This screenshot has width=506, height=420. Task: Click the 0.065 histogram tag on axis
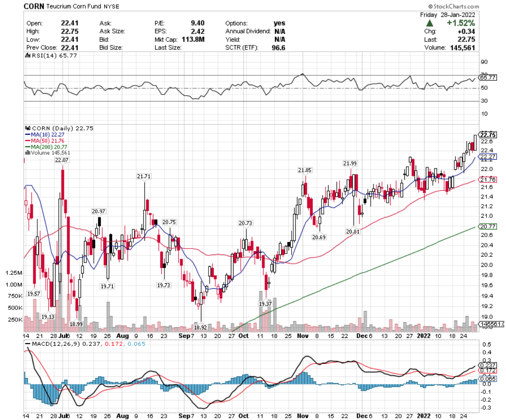[488, 379]
